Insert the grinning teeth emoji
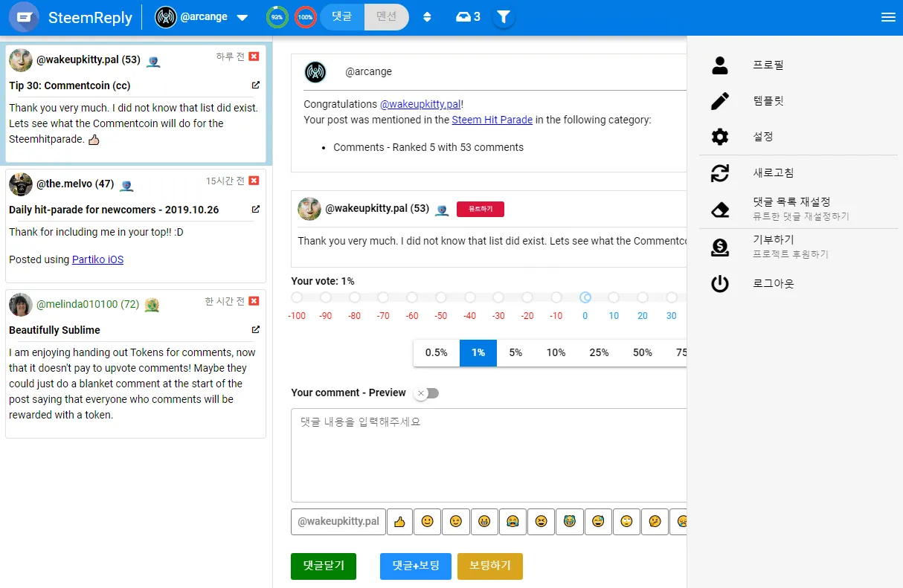 click(484, 522)
